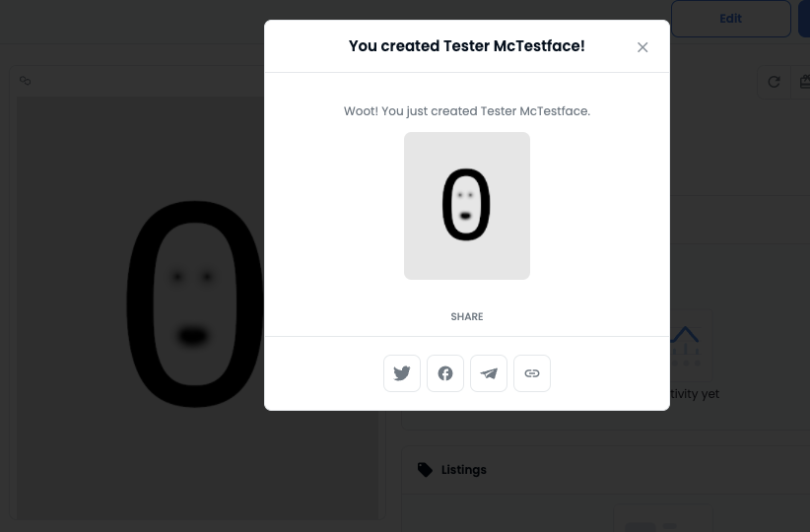Click the blockchain link icon above artwork

pos(26,81)
